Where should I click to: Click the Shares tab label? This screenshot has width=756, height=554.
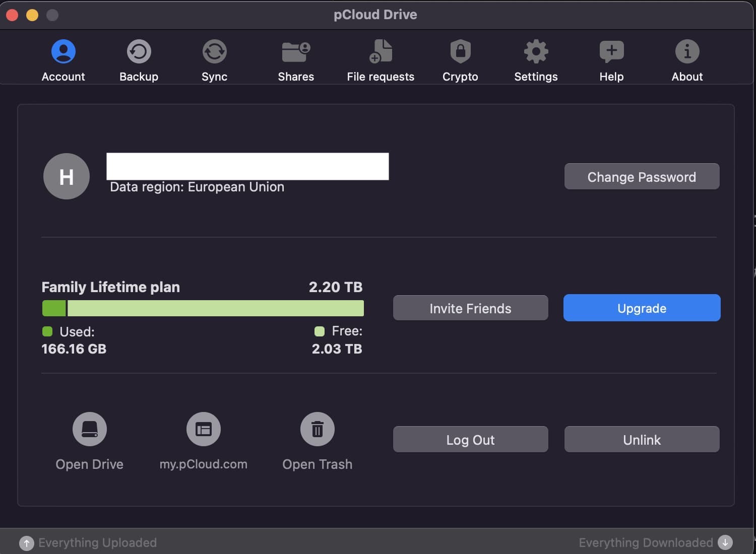tap(296, 77)
